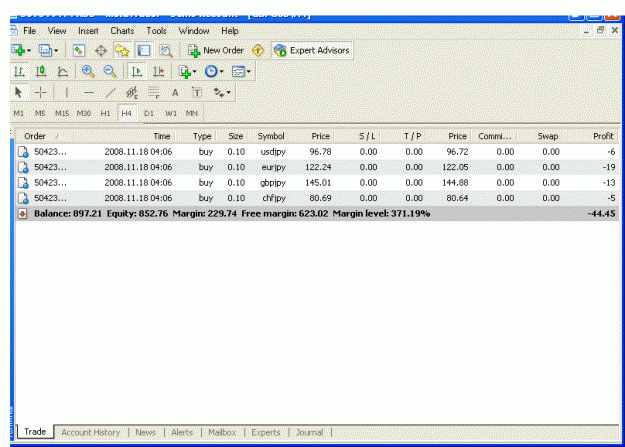Open the Strategy Tester icon
The image size is (625, 447).
(166, 51)
